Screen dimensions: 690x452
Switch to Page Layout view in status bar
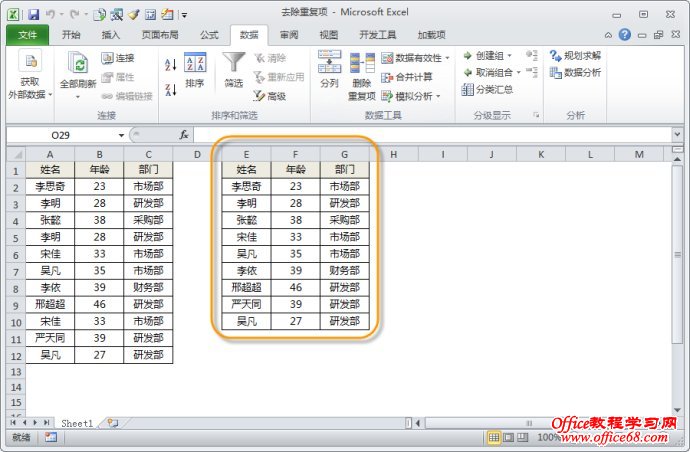510,438
